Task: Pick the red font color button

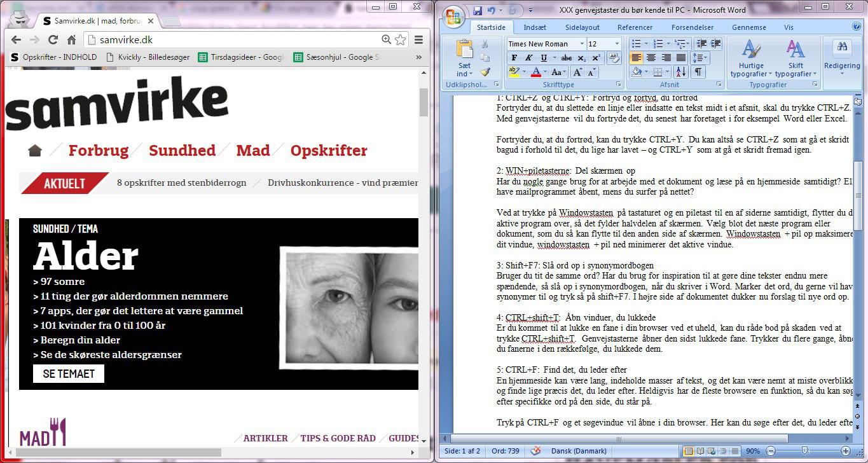Action: tap(535, 72)
